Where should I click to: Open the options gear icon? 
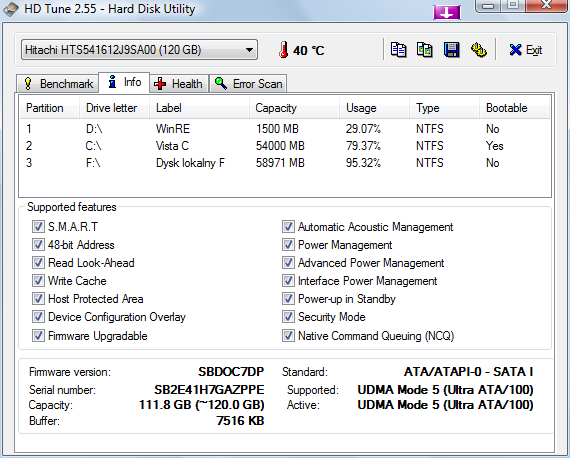pyautogui.click(x=479, y=50)
